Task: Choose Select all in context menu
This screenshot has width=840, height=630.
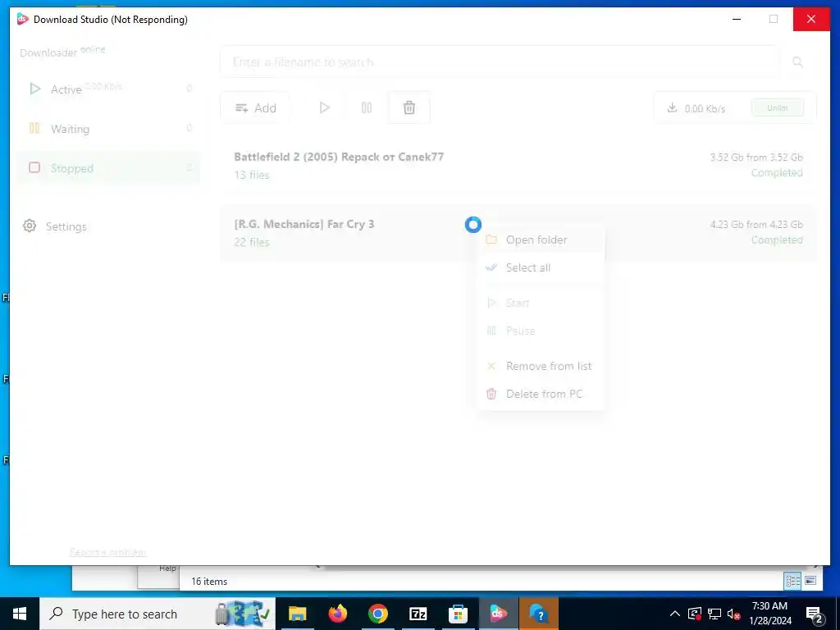Action: [x=541, y=267]
